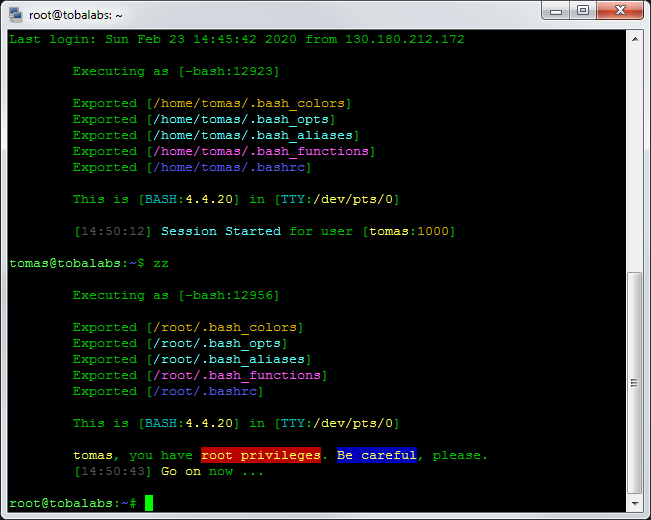This screenshot has height=520, width=651.
Task: Click the PuTTY icon in the title bar
Action: click(x=15, y=15)
